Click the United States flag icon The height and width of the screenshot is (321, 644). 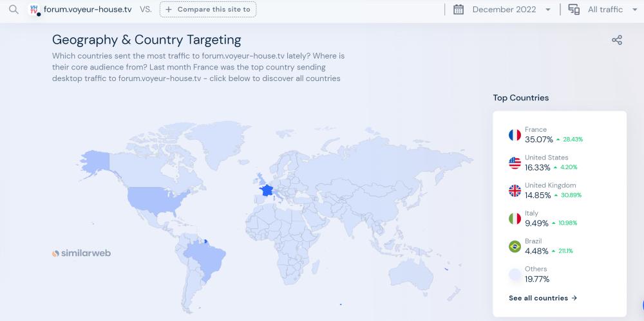515,163
